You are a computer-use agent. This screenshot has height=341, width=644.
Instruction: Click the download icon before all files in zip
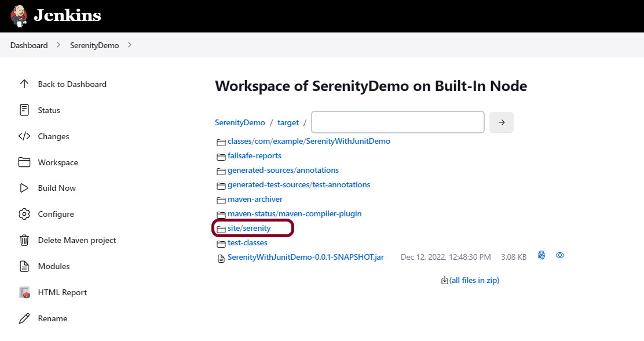(445, 281)
